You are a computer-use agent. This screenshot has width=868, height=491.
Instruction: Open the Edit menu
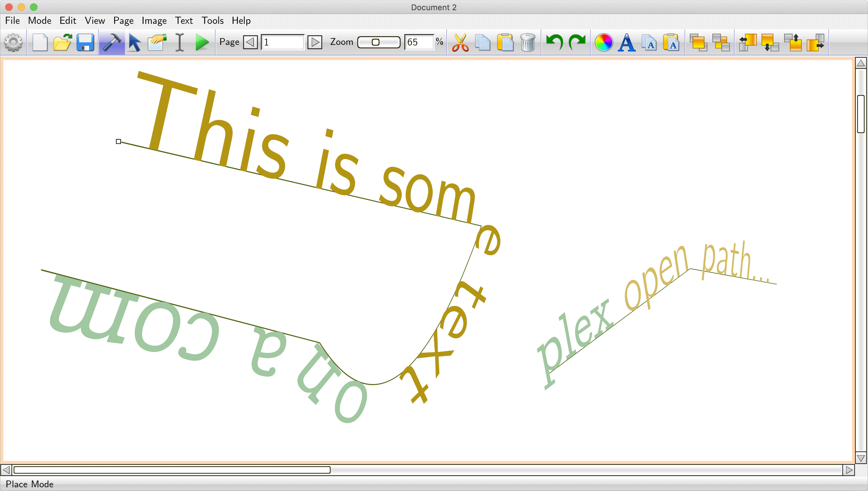tap(68, 20)
